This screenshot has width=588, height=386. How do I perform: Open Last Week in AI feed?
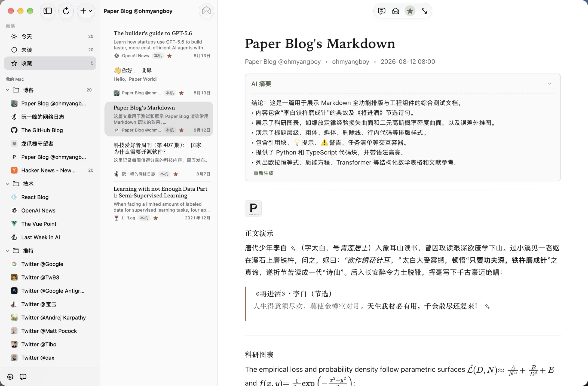[50, 237]
